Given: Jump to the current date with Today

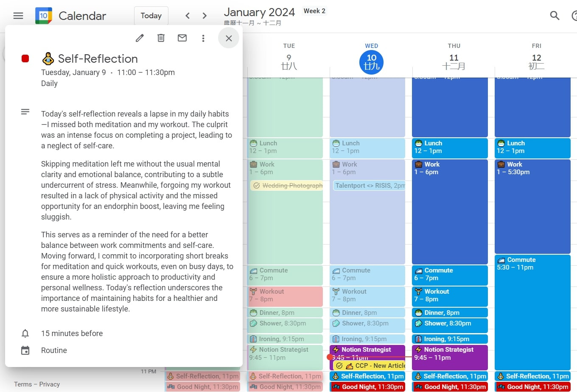Looking at the screenshot, I should click(151, 15).
